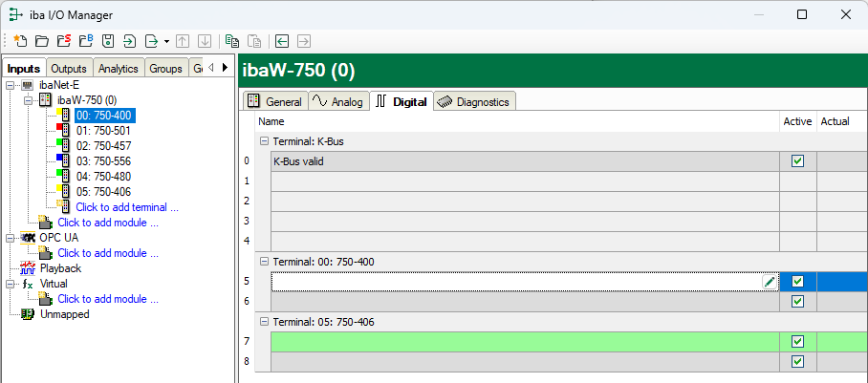Toggle Active checkbox in row 6
Image resolution: width=868 pixels, height=383 pixels.
(x=797, y=302)
